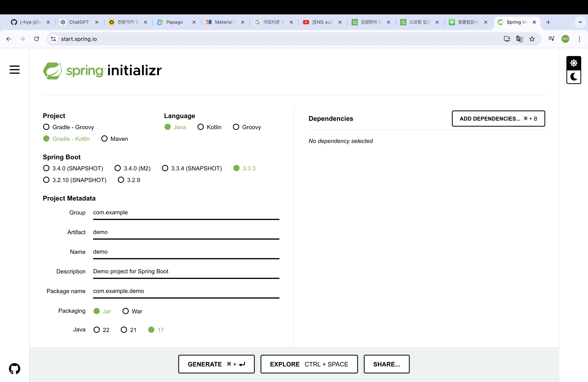Image resolution: width=588 pixels, height=382 pixels.
Task: Open the Chrome three-dot menu
Action: [x=579, y=39]
